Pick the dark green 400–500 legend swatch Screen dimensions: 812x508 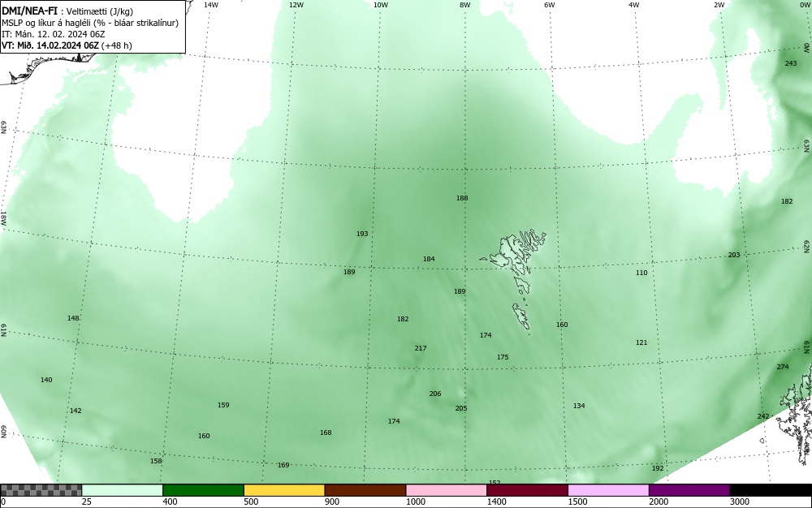point(203,490)
